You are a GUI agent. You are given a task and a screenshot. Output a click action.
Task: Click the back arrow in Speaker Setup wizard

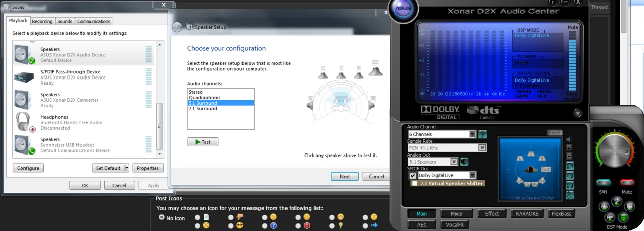[177, 27]
